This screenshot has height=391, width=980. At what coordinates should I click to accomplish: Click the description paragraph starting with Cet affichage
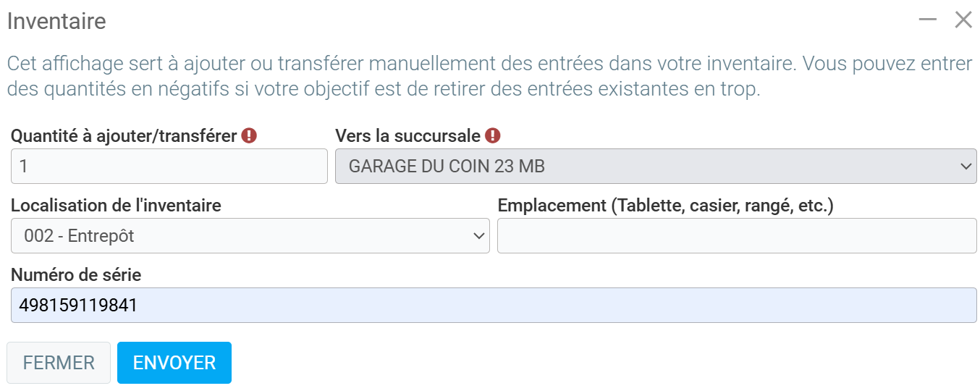pyautogui.click(x=489, y=77)
